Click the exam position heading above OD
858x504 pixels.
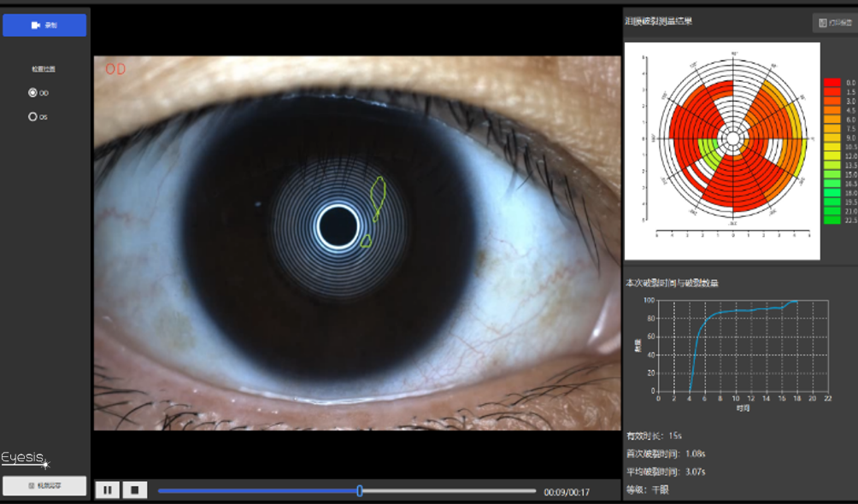tap(44, 69)
